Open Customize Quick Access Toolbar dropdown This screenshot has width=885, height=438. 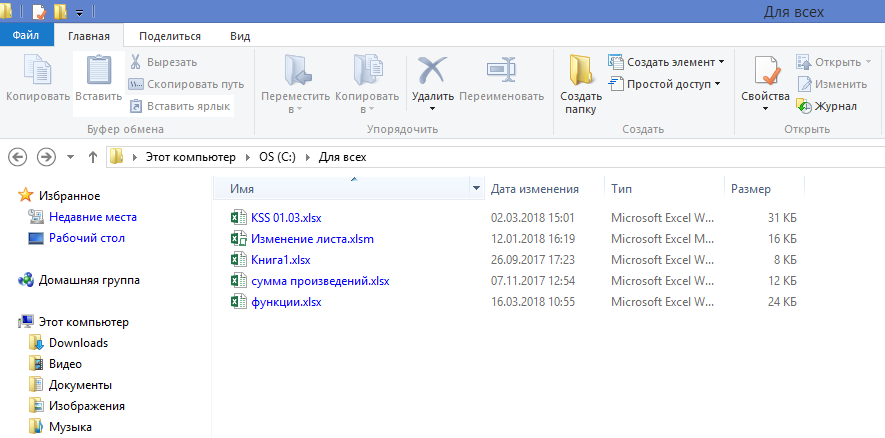pos(80,12)
